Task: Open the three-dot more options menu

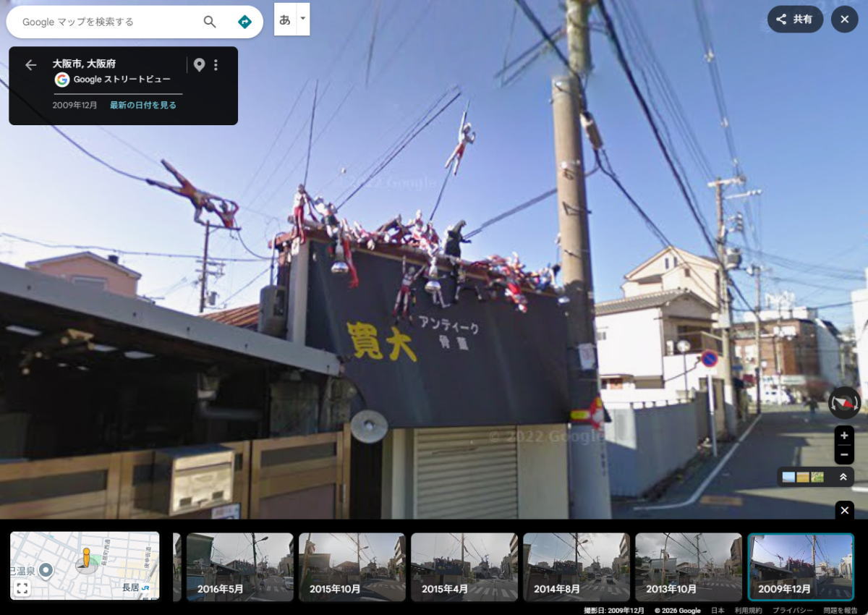Action: pyautogui.click(x=216, y=65)
